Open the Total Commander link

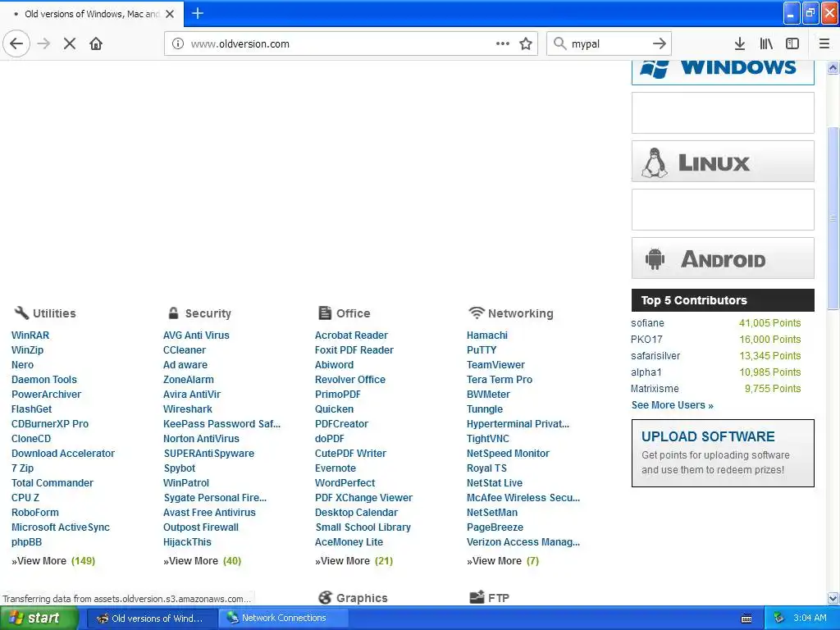52,482
